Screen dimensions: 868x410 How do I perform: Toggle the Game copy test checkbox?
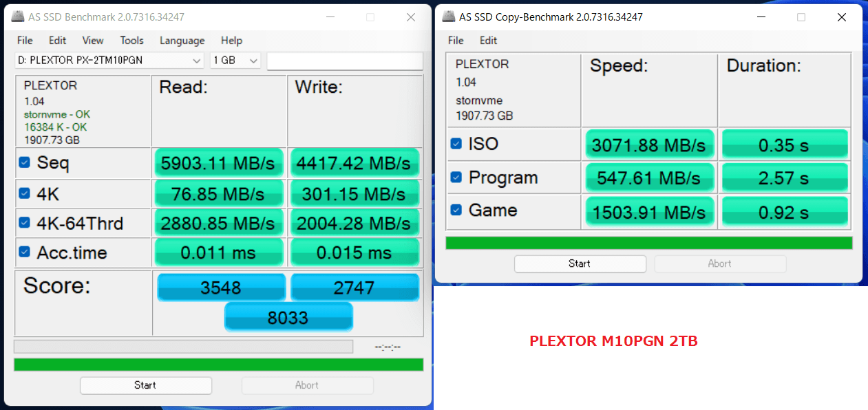pos(456,210)
